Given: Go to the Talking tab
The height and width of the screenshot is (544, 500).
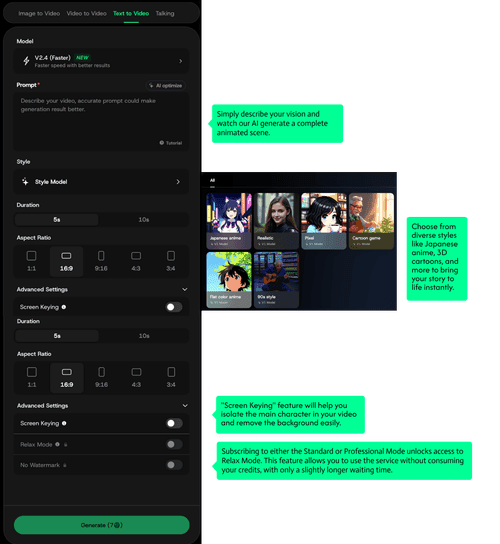Looking at the screenshot, I should tap(165, 14).
